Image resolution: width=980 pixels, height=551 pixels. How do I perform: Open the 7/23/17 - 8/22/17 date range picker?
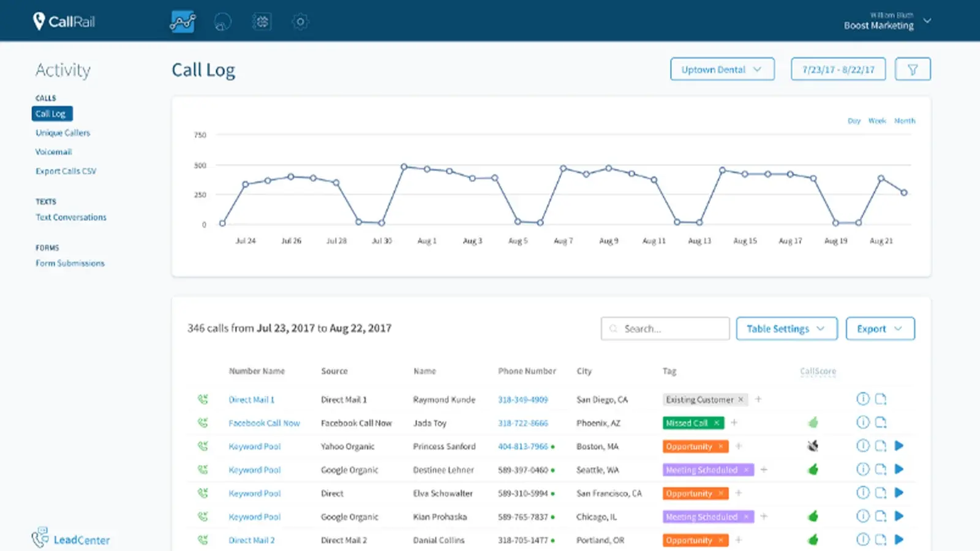(838, 69)
